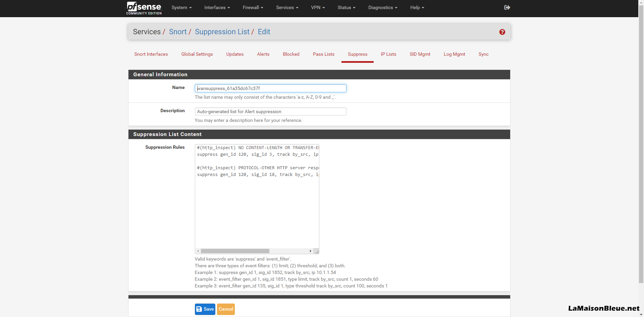Click the Edit breadcrumb link

tap(264, 32)
